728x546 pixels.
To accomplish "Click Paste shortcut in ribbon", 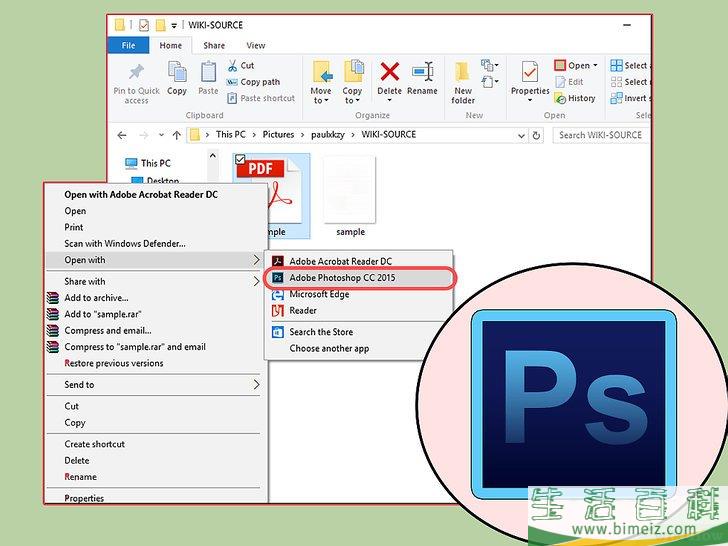I will 260,98.
